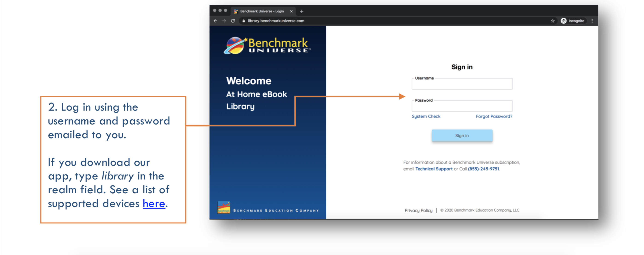This screenshot has width=644, height=255.
Task: Close the Benchmark Universe - Login tab
Action: pyautogui.click(x=291, y=11)
